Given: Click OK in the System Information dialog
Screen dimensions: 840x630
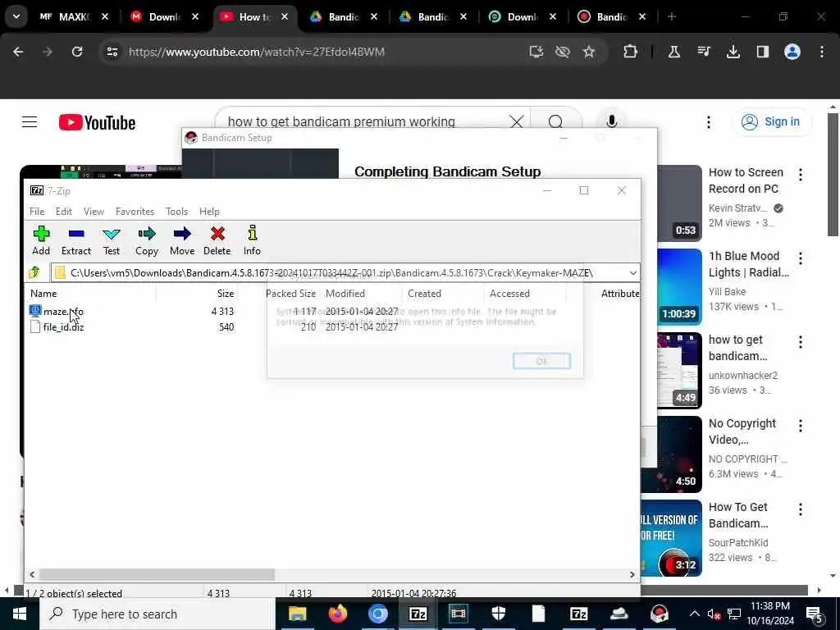Looking at the screenshot, I should [541, 361].
